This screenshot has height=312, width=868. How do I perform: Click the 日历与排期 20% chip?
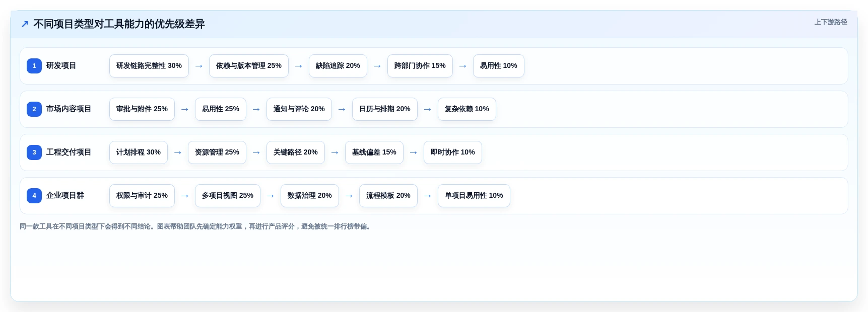tap(385, 109)
